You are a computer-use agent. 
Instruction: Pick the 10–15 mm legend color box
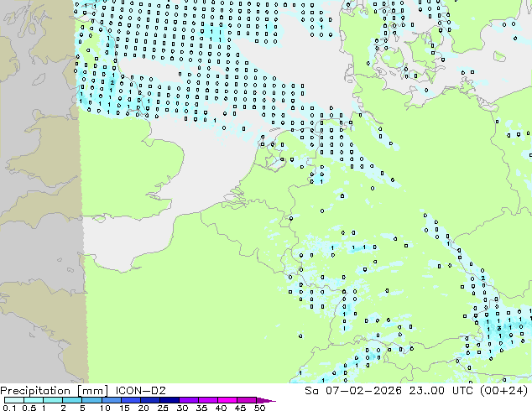[112, 400]
